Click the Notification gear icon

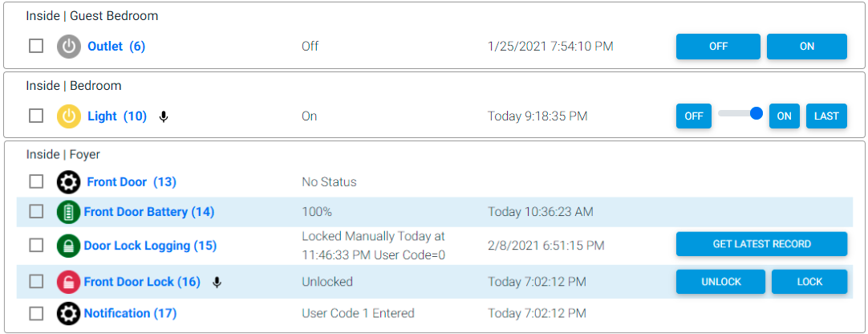(x=69, y=313)
